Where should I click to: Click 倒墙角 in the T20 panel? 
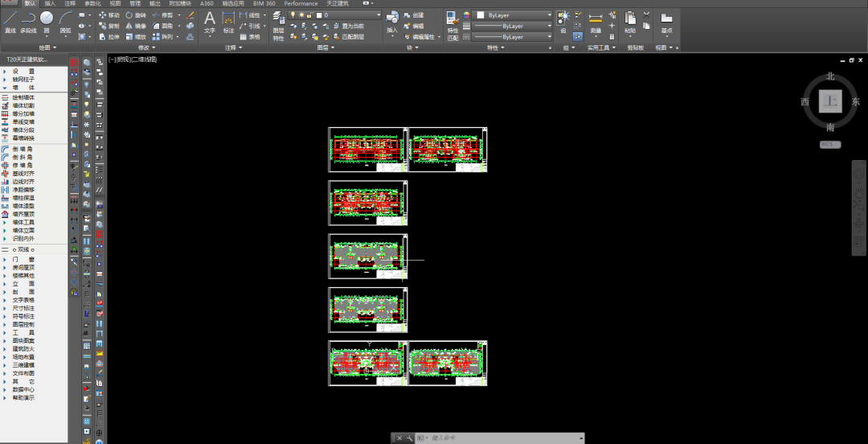[x=23, y=149]
